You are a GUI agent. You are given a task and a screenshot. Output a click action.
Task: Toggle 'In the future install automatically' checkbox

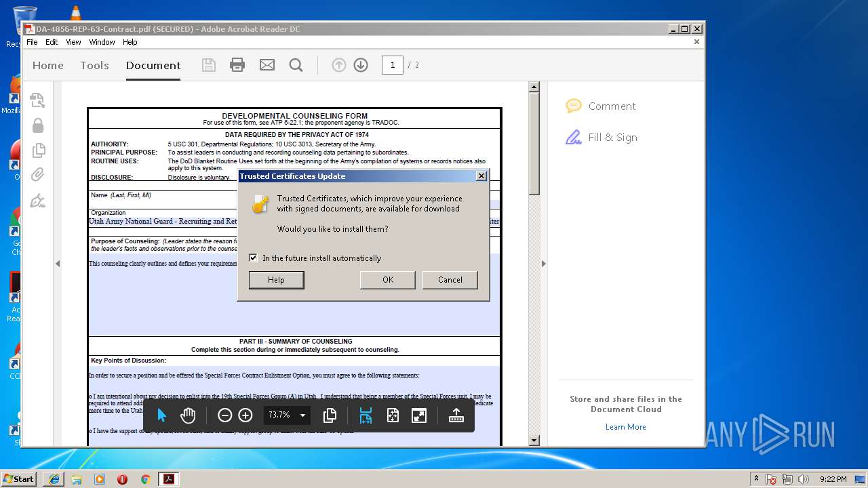click(x=253, y=258)
